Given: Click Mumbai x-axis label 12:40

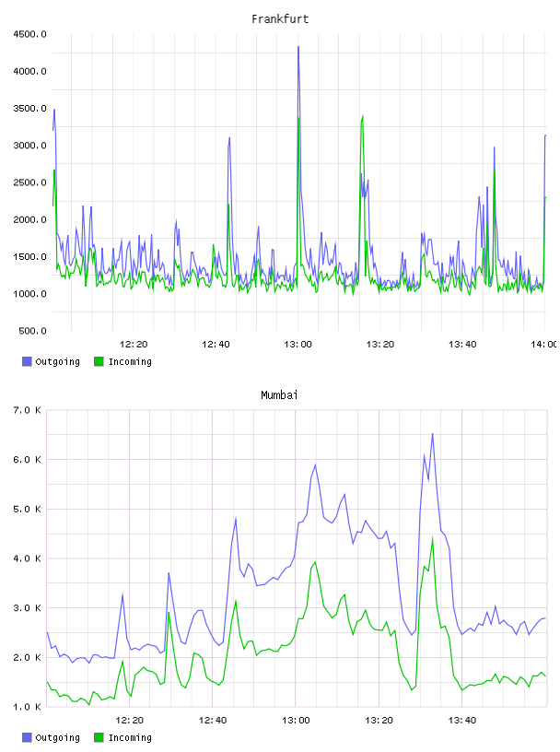Looking at the screenshot, I should [213, 721].
